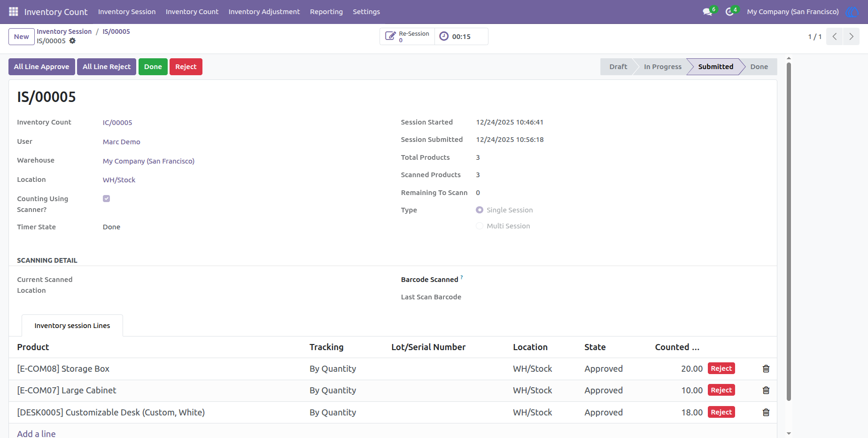Delete the Customizable Desk line
The width and height of the screenshot is (868, 438).
coord(766,412)
